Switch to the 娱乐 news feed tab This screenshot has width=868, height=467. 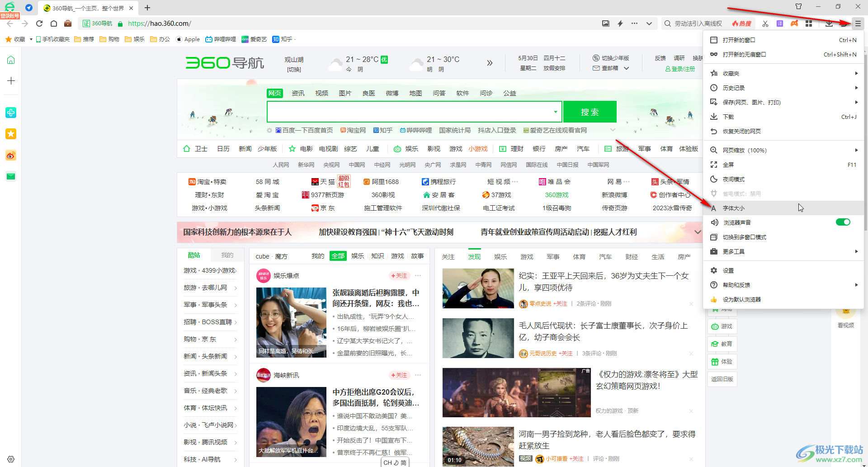coord(500,257)
